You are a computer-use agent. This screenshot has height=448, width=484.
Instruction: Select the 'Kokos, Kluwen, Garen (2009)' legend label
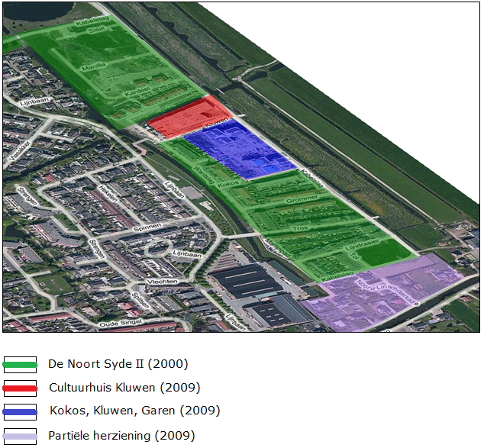click(x=134, y=411)
